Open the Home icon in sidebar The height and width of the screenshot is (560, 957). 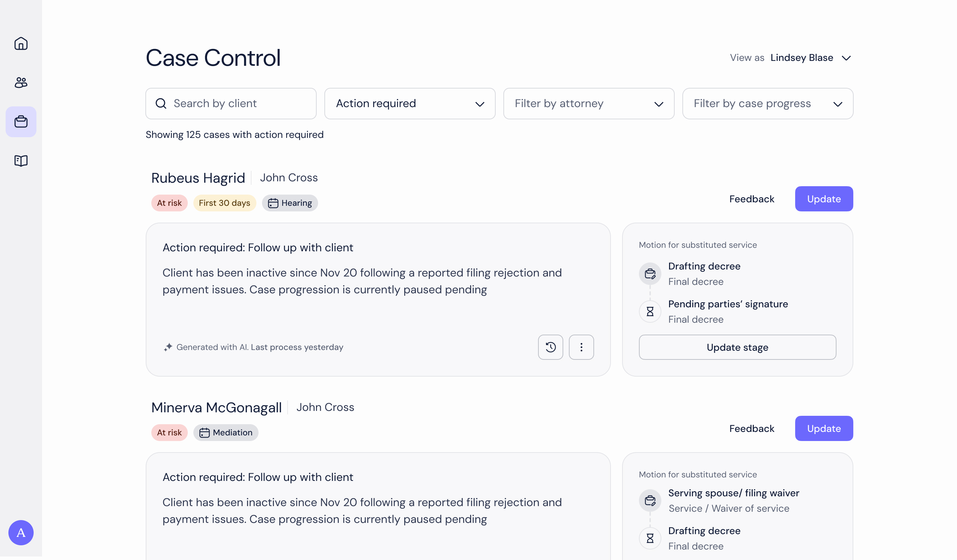point(21,44)
